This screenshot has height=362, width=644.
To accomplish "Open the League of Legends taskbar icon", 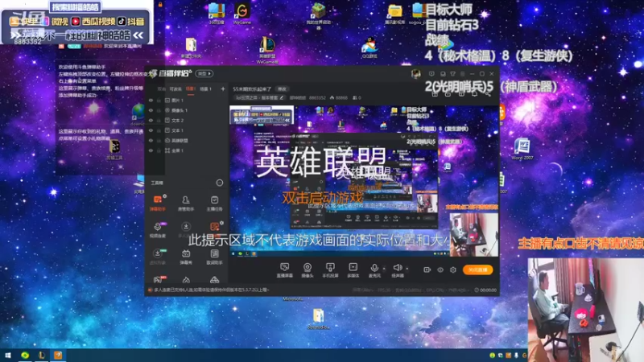I will pos(42,356).
